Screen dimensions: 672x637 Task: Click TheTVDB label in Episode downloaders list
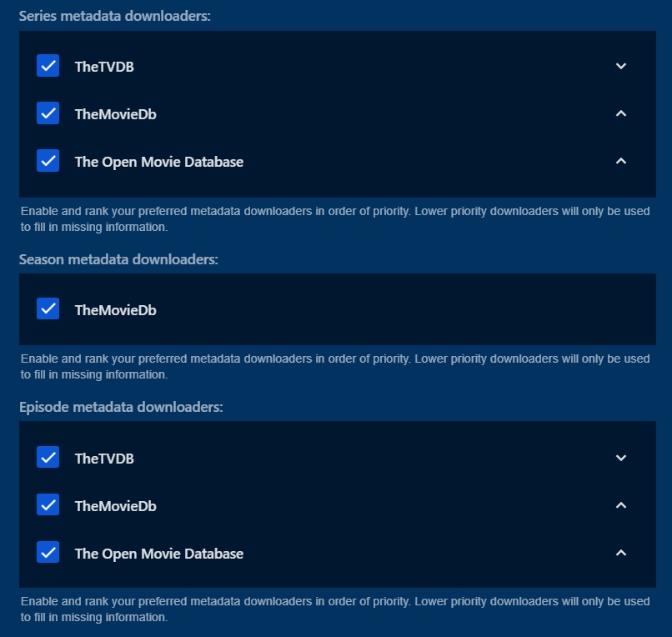104,459
